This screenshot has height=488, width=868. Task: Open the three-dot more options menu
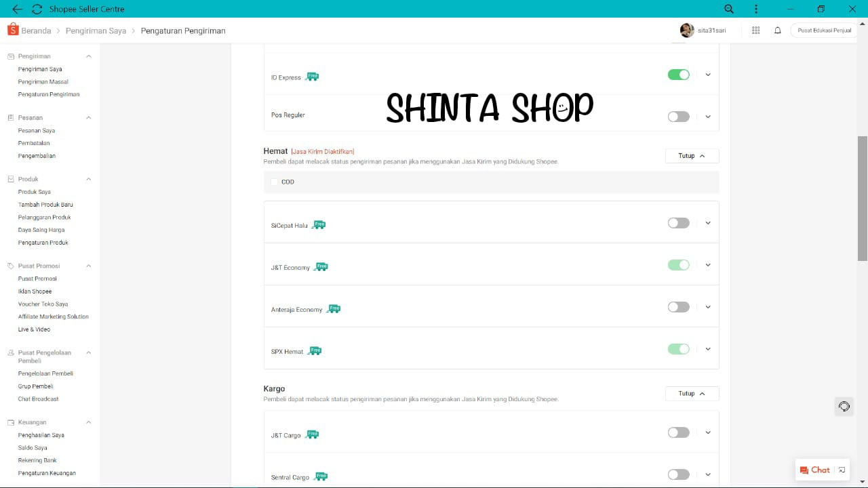tap(756, 9)
